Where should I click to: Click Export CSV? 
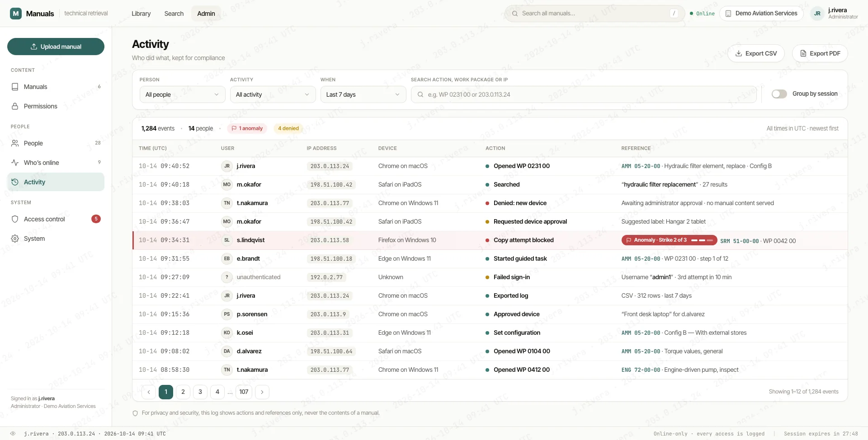[756, 53]
